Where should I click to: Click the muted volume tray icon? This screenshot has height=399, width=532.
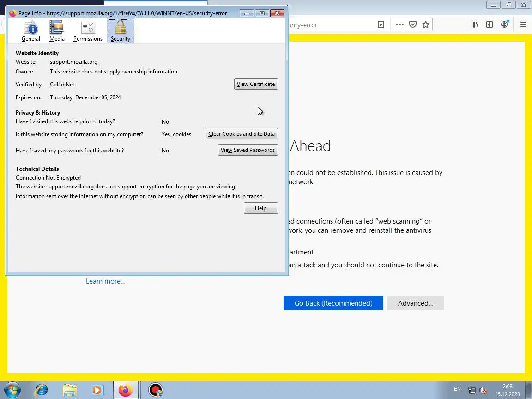483,390
